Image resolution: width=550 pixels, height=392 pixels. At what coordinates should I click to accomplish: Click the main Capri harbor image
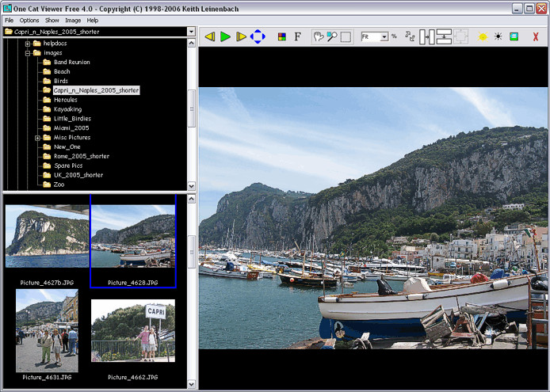point(372,218)
